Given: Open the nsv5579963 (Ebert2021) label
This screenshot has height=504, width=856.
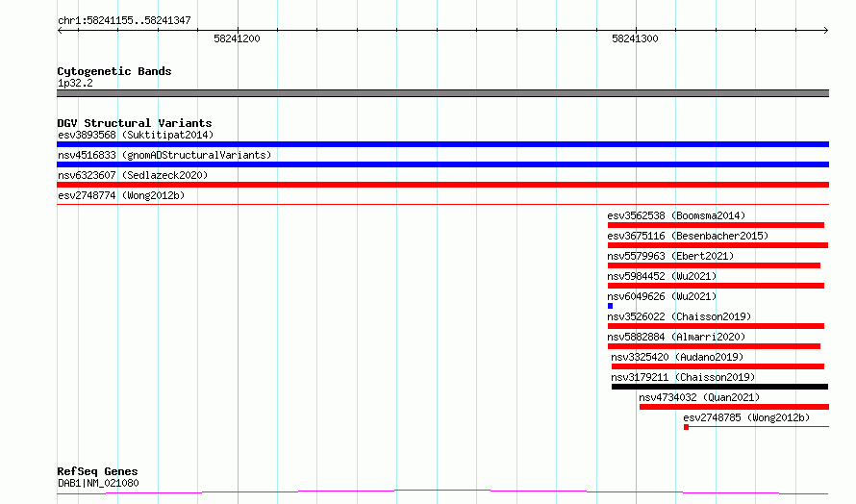Looking at the screenshot, I should [x=670, y=256].
